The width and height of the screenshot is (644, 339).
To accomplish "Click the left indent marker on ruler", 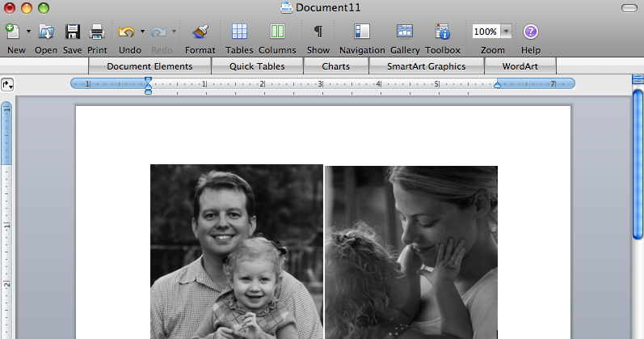I will pos(148,86).
